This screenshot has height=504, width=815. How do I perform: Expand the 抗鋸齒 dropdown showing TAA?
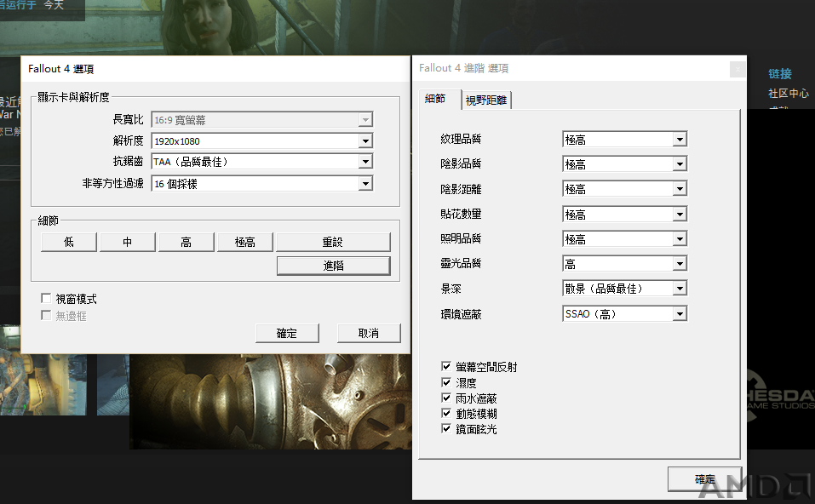click(262, 162)
